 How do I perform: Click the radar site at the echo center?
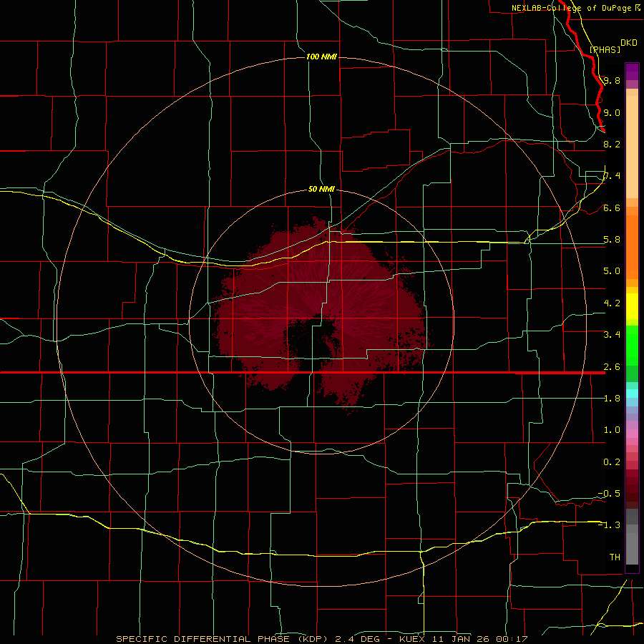(x=321, y=321)
